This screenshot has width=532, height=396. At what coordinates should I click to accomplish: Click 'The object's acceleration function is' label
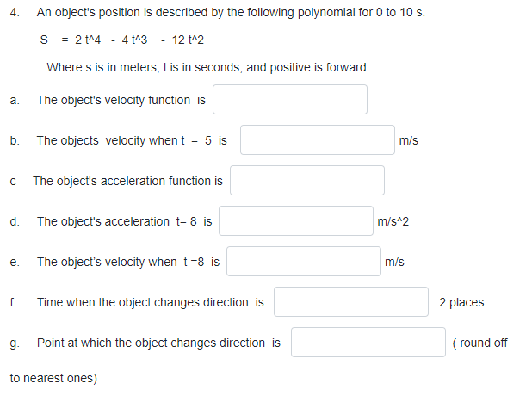(127, 181)
